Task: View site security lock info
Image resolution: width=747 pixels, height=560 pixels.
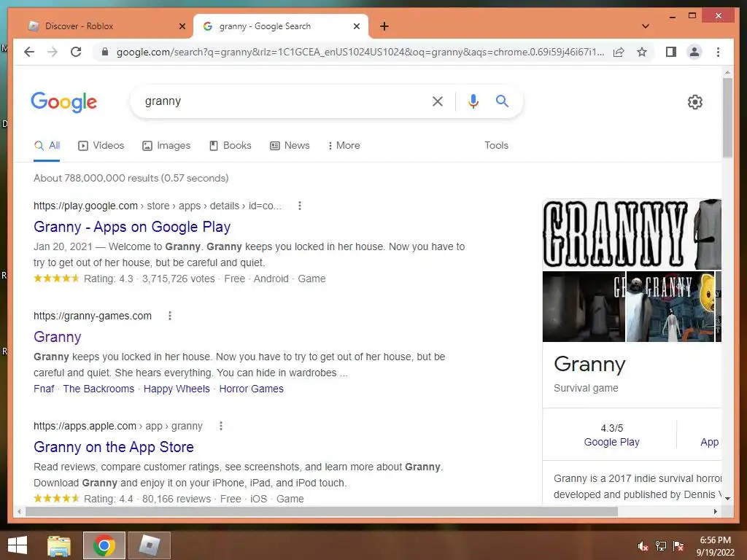Action: tap(105, 52)
